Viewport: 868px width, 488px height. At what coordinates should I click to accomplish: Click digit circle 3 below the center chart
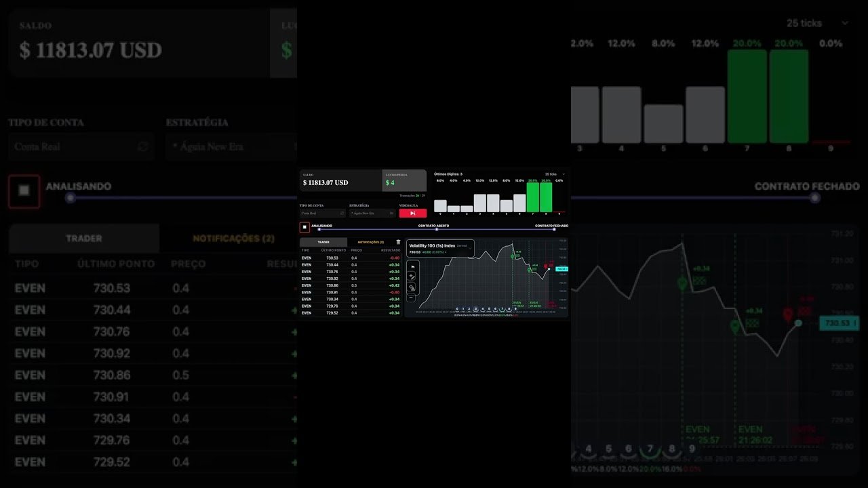476,309
